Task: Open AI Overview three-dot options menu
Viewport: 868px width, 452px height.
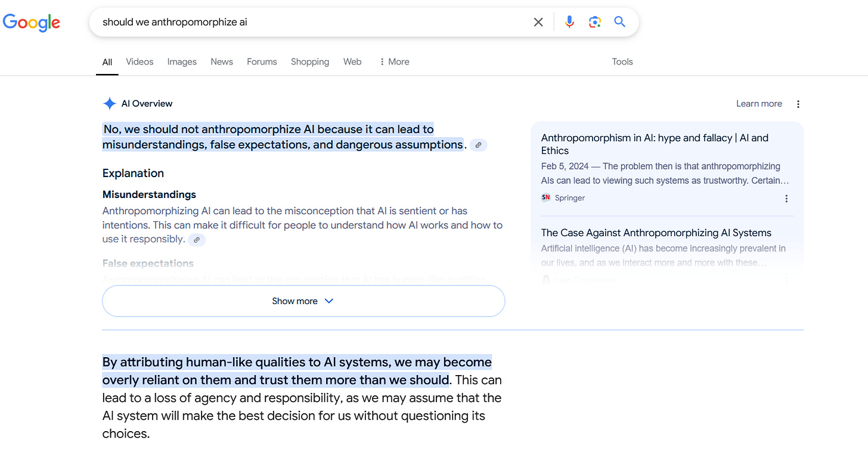Action: [x=798, y=104]
